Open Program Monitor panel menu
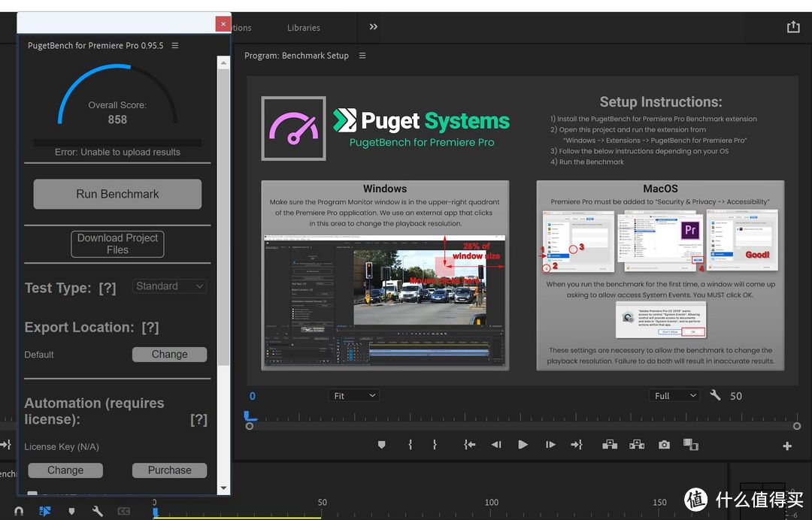 point(362,56)
